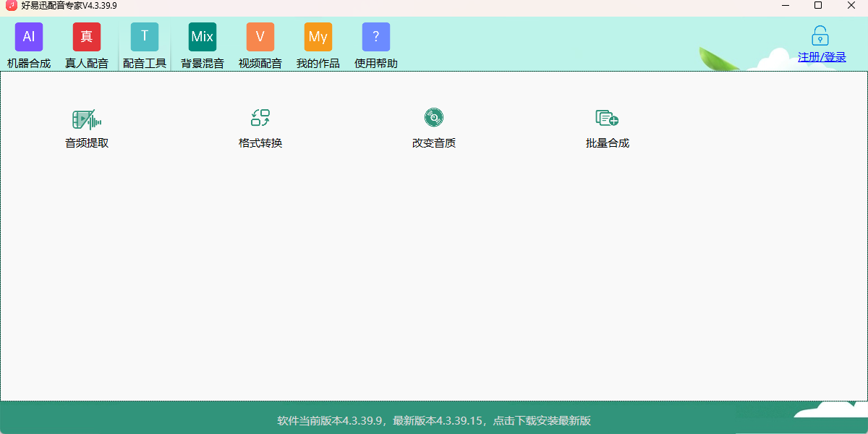868x434 pixels.
Task: Select 机器合成 from the top navigation
Action: [x=29, y=62]
